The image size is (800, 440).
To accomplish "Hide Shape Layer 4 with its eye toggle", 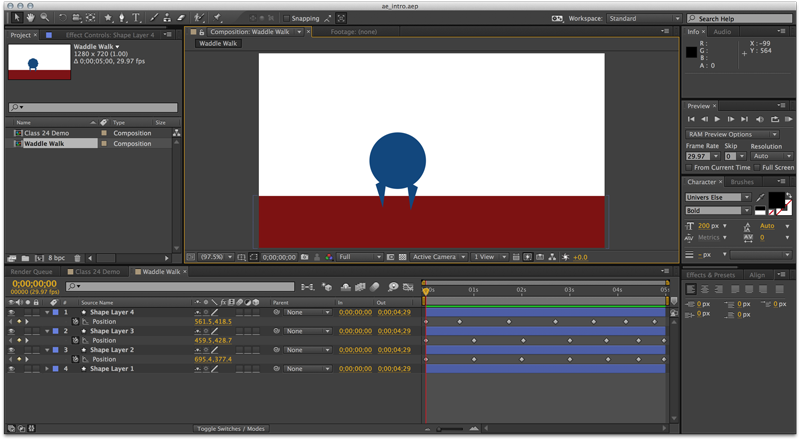I will click(11, 312).
